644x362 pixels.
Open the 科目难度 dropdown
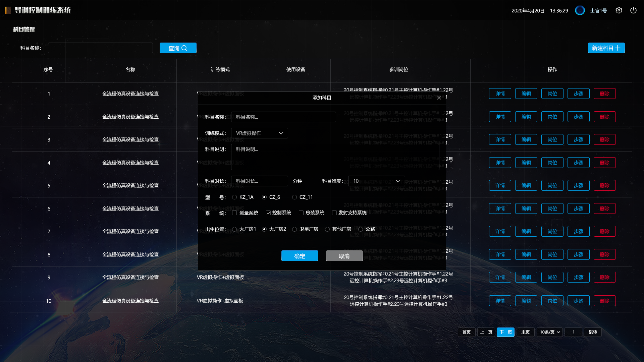[376, 181]
